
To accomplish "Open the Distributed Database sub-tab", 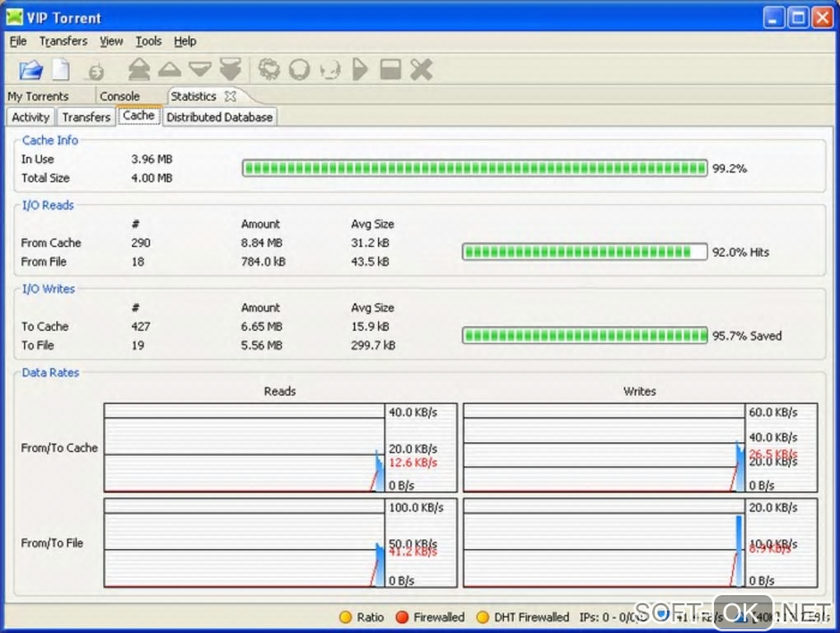I will click(x=219, y=117).
